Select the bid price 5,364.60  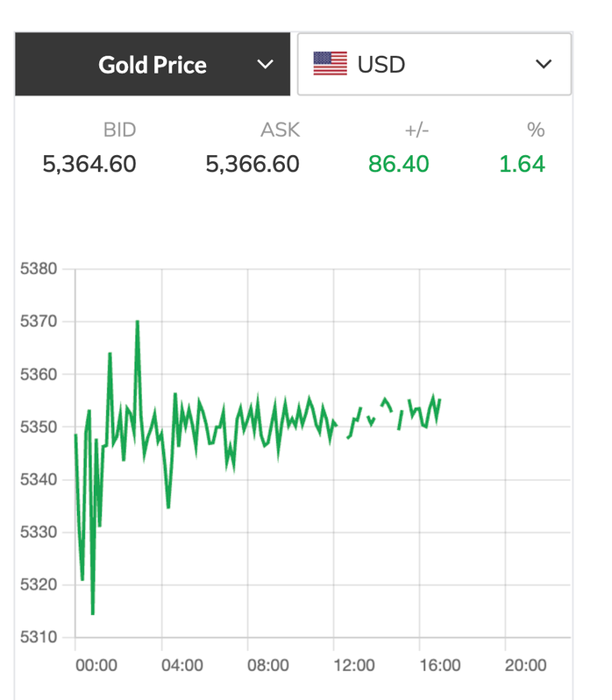pyautogui.click(x=89, y=164)
